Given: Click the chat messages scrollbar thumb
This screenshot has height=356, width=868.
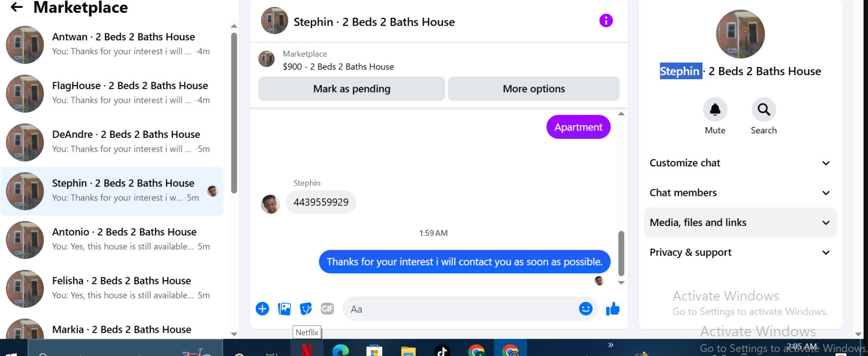Looking at the screenshot, I should (x=621, y=254).
